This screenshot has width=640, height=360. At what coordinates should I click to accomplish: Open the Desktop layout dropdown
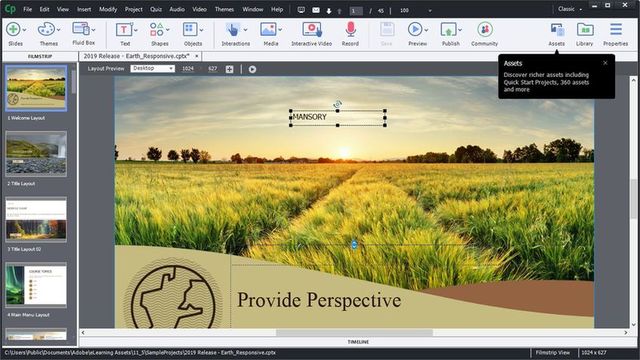coord(153,69)
